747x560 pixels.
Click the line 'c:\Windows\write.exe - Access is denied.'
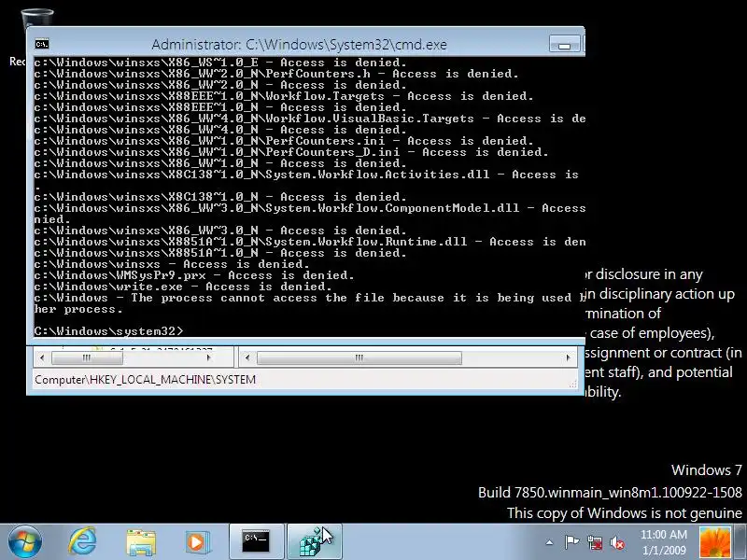coord(183,287)
